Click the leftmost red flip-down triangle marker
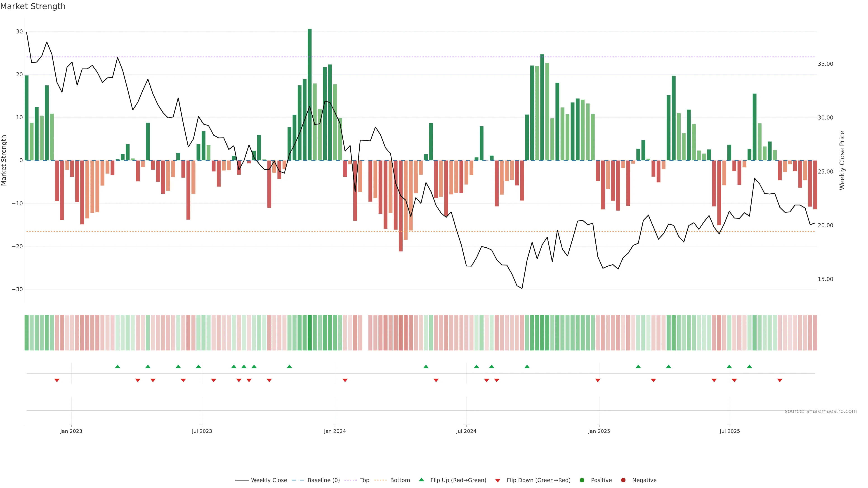The height and width of the screenshot is (488, 868). [57, 380]
